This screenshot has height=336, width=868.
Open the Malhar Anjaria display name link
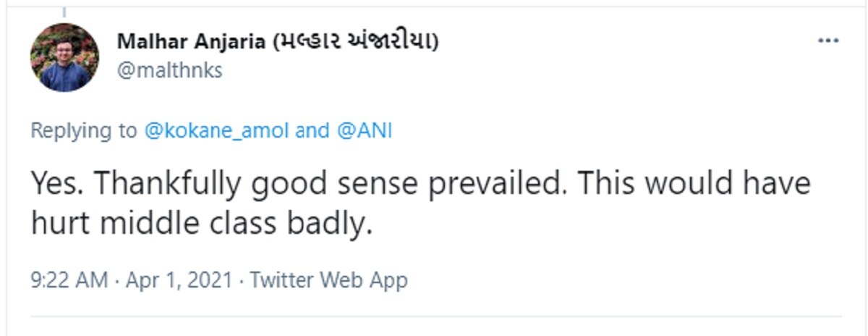[x=191, y=43]
